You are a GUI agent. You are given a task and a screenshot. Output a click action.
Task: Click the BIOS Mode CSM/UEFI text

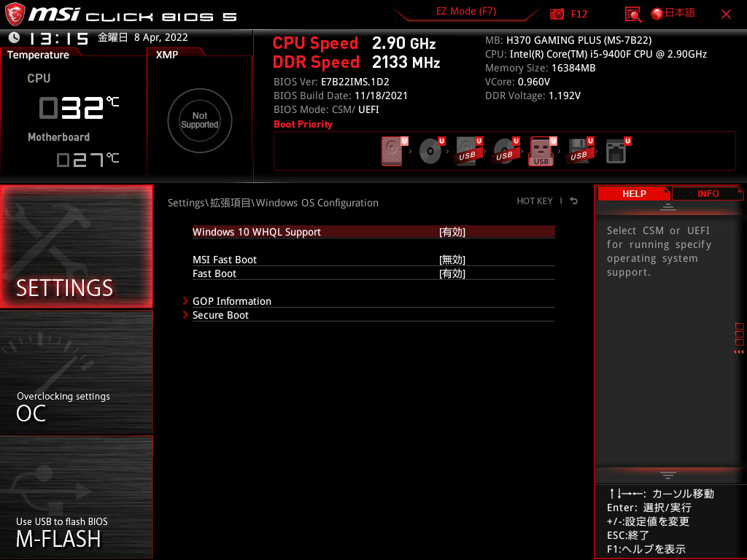click(326, 109)
